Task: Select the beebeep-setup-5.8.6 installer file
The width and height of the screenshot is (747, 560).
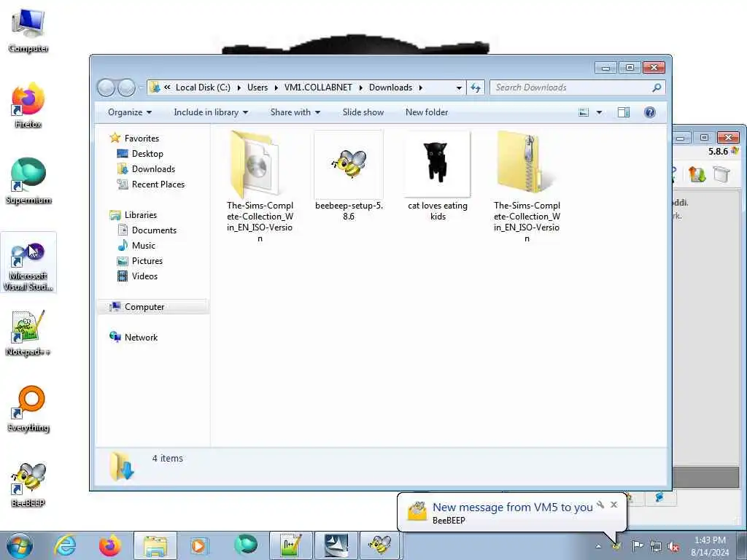Action: pyautogui.click(x=349, y=175)
